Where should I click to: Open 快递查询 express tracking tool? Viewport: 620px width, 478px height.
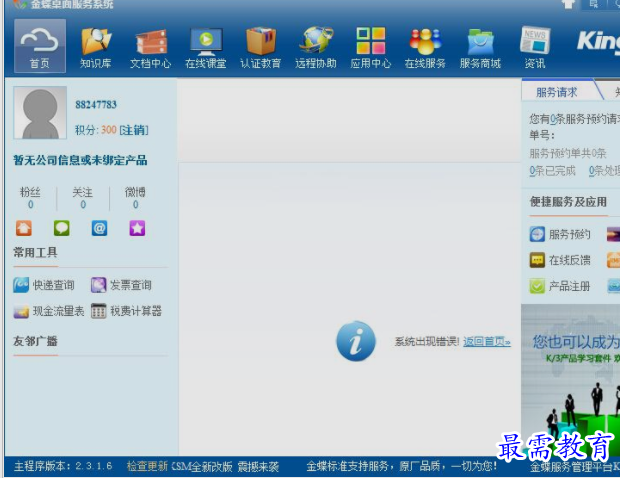click(44, 285)
